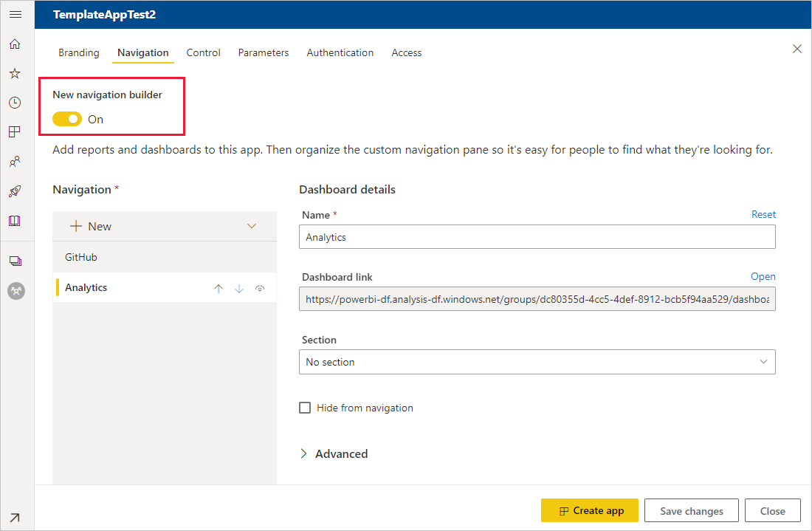Open Shared with me people icon
This screenshot has width=812, height=531.
[15, 162]
